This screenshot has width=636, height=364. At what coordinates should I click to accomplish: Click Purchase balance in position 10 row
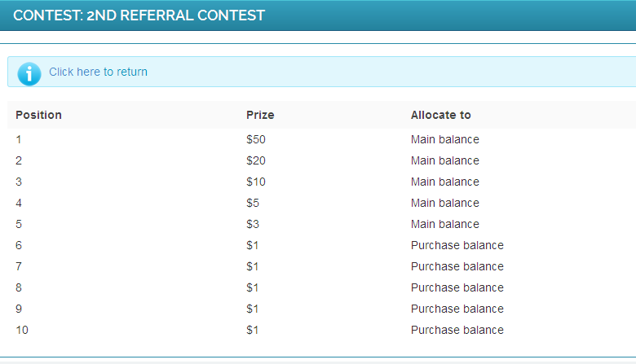tap(457, 330)
